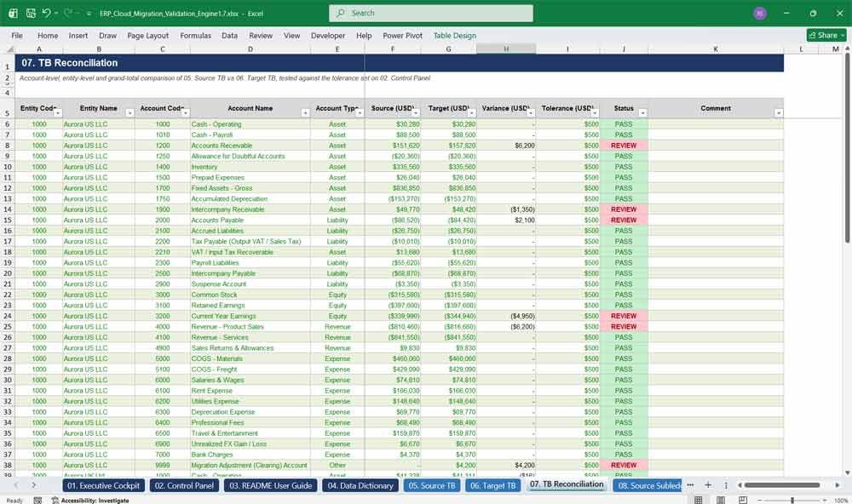Screen dimensions: 852x504
Task: Open Customize Quick Access Toolbar menu
Action: [89, 14]
